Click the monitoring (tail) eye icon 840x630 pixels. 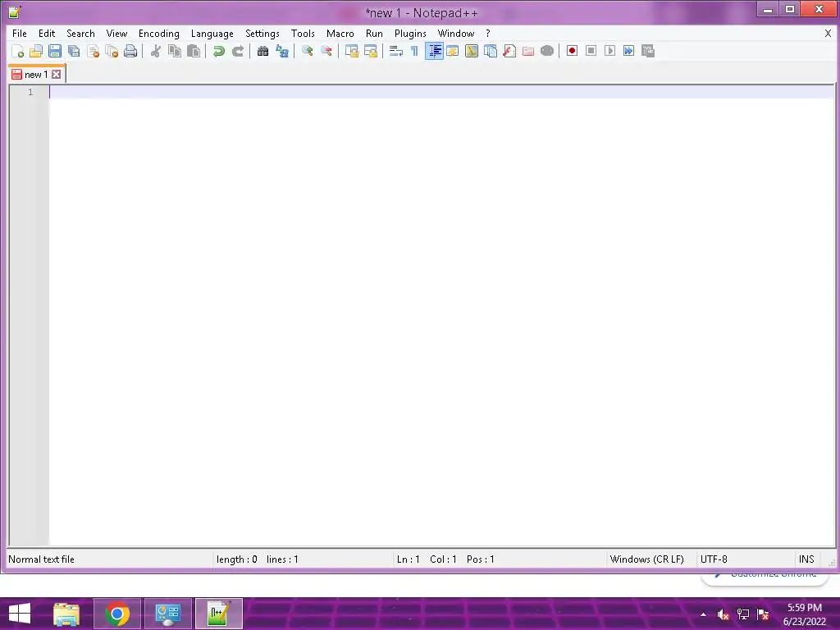(547, 51)
